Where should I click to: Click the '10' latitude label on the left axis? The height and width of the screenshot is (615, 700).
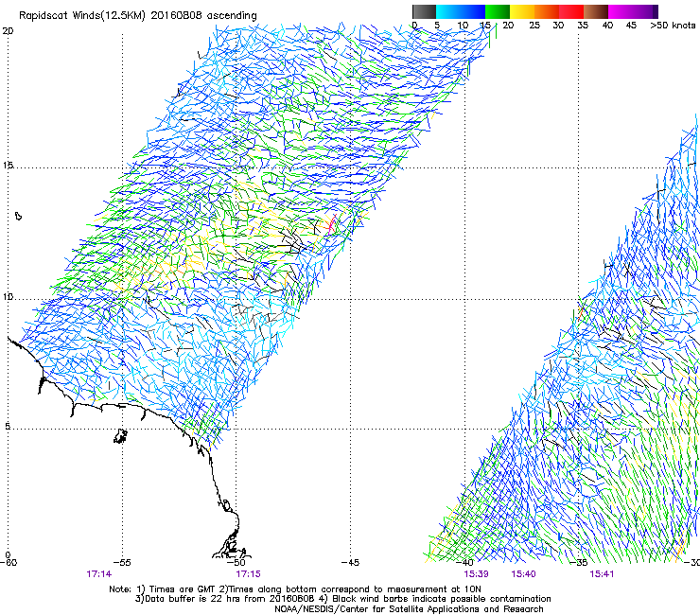pos(8,297)
